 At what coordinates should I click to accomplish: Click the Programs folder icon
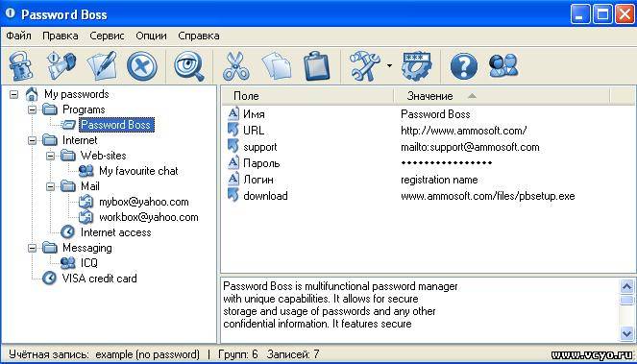click(x=50, y=109)
